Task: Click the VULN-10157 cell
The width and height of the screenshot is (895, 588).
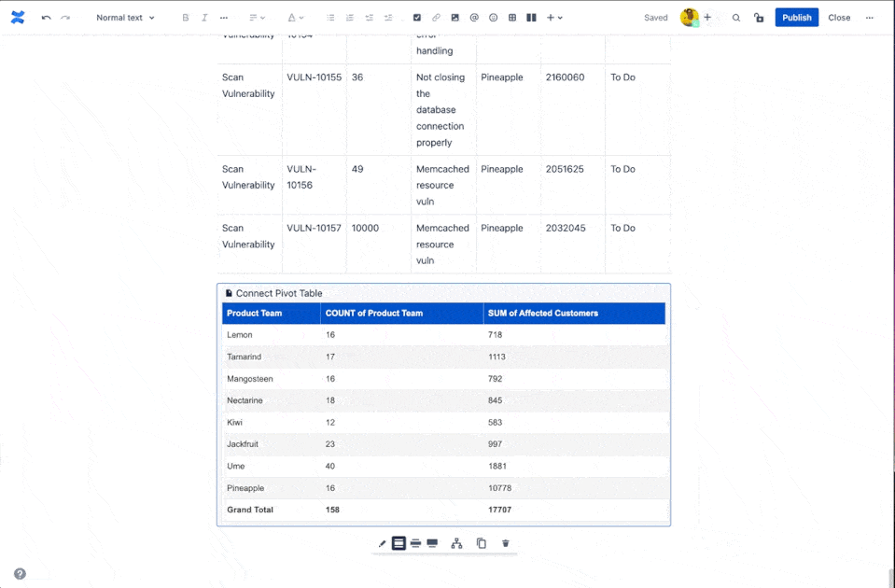Action: tap(314, 229)
